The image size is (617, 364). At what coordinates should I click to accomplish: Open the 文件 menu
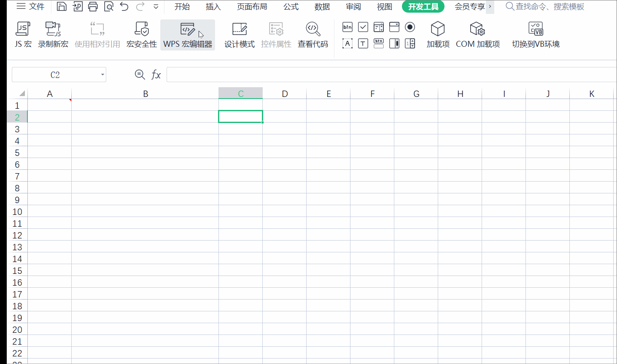(30, 6)
